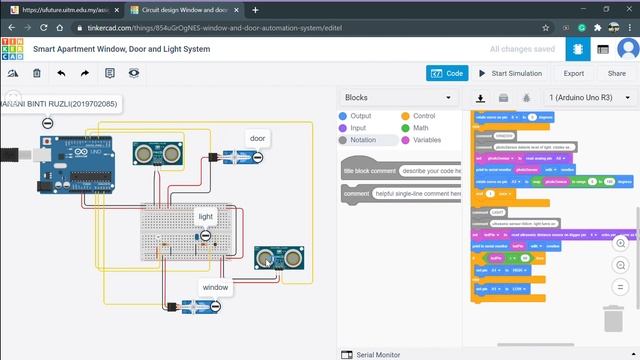Download the code
The width and height of the screenshot is (640, 360).
(x=480, y=98)
